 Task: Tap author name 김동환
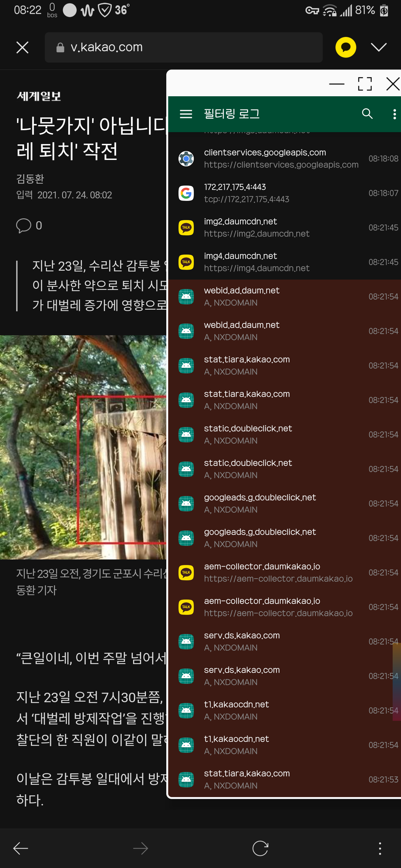click(x=30, y=179)
